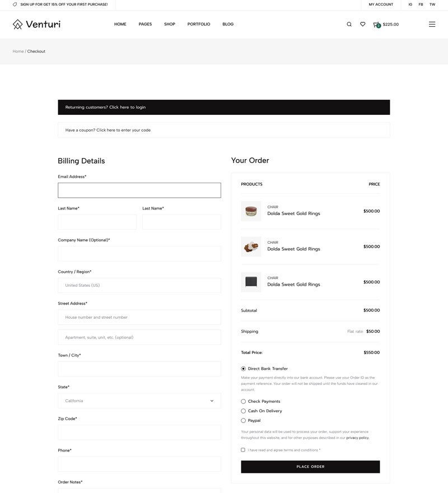Screen dimensions: 448x493
Task: Select Direct Bank Transfer payment option
Action: (244, 369)
